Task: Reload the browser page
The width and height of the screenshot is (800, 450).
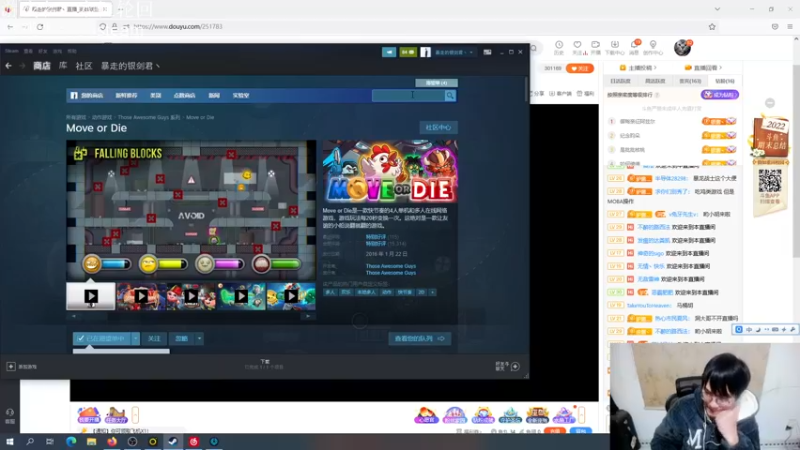Action: click(x=40, y=27)
